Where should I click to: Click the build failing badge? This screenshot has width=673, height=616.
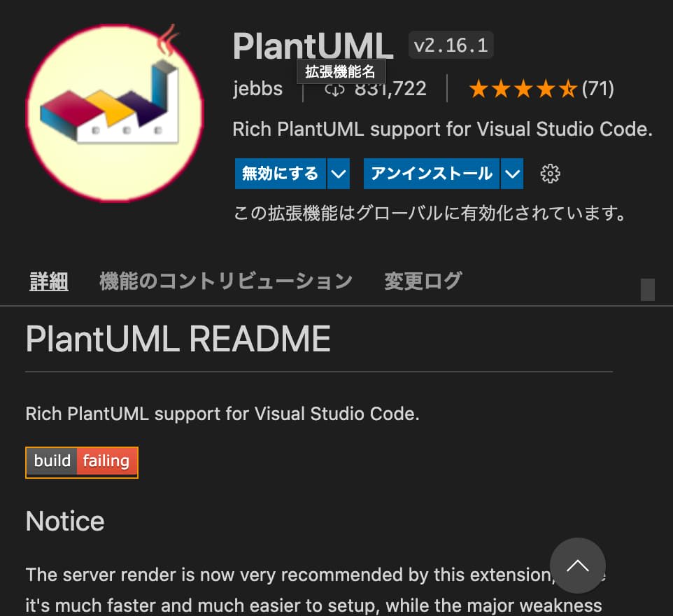pos(82,462)
